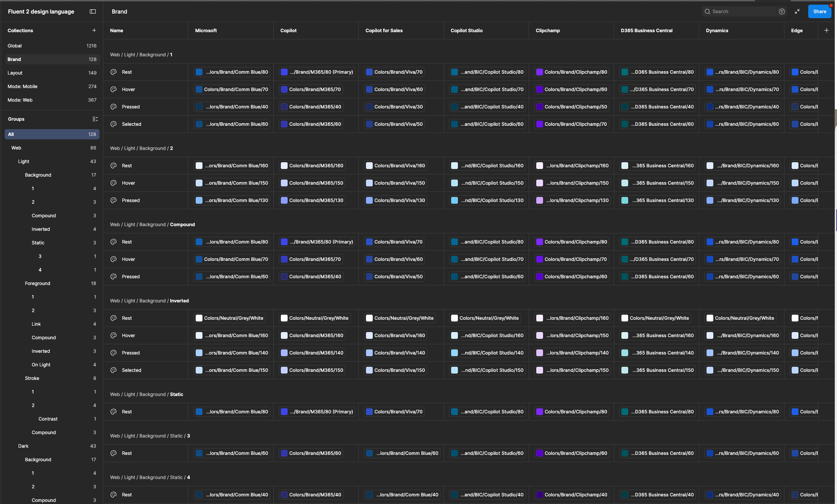Select the Layout collection
837x504 pixels.
[52, 73]
